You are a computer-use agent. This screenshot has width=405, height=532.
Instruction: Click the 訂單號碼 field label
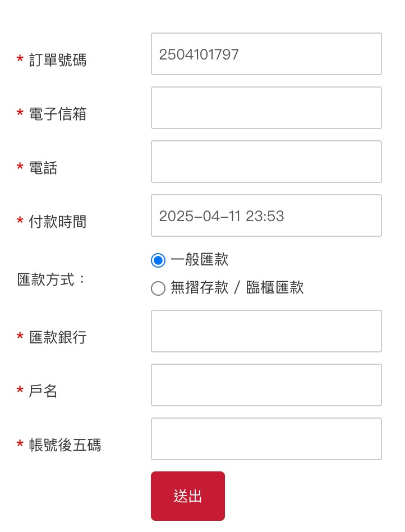tap(58, 61)
